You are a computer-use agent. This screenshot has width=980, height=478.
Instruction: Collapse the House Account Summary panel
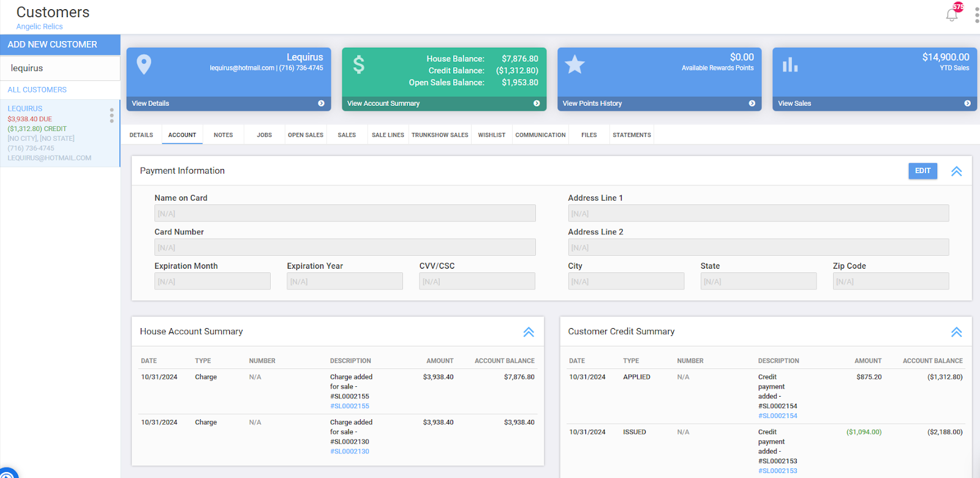tap(529, 332)
